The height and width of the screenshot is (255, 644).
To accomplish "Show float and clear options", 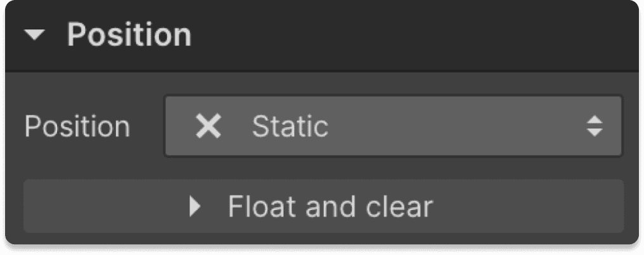I will [323, 206].
